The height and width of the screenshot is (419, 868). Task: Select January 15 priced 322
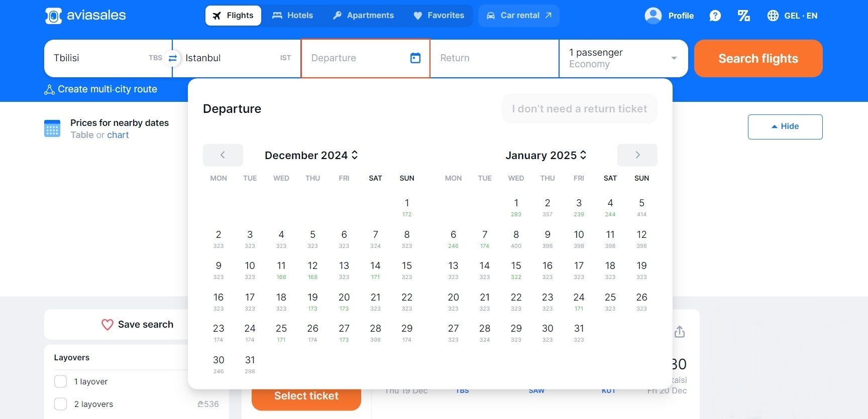click(x=516, y=270)
